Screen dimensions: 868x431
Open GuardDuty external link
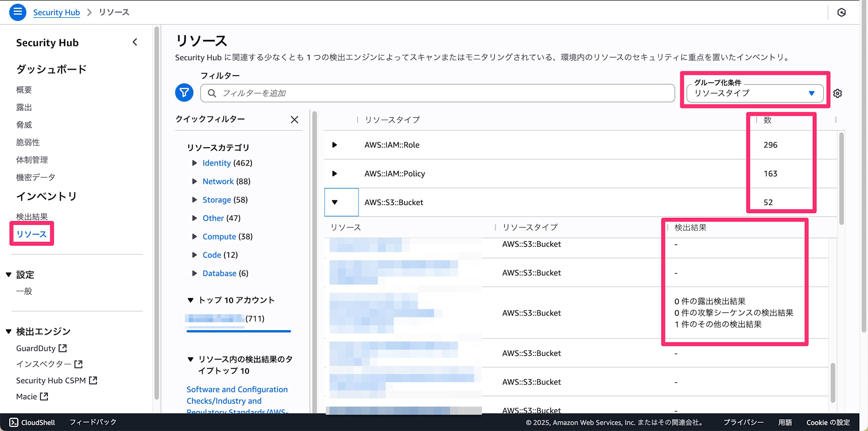(41, 348)
